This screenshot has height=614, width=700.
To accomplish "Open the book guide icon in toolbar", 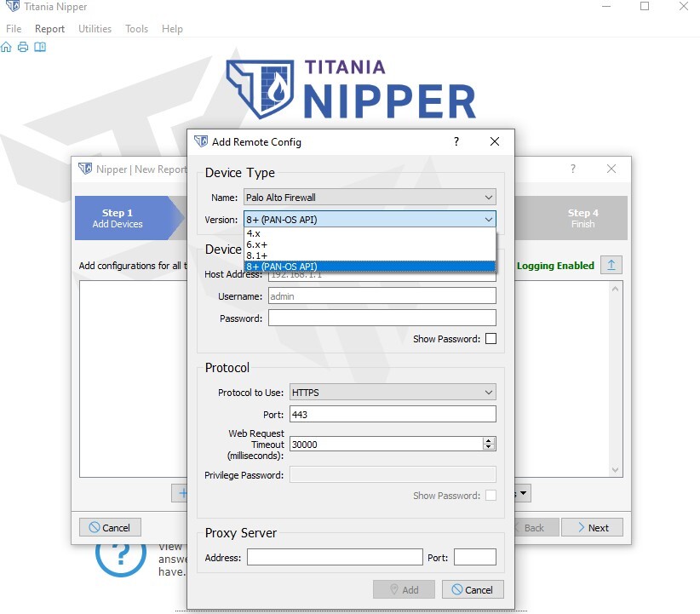I will point(40,47).
